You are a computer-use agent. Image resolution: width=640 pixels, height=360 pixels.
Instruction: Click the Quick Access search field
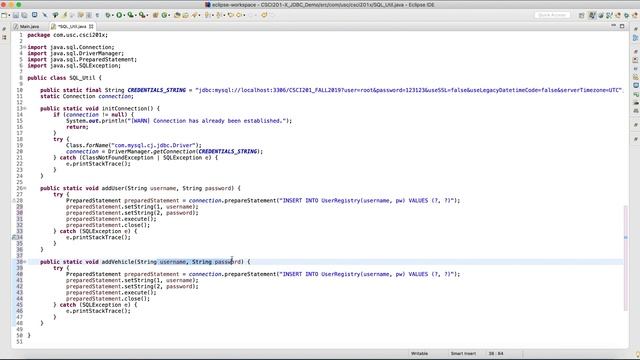552,15
